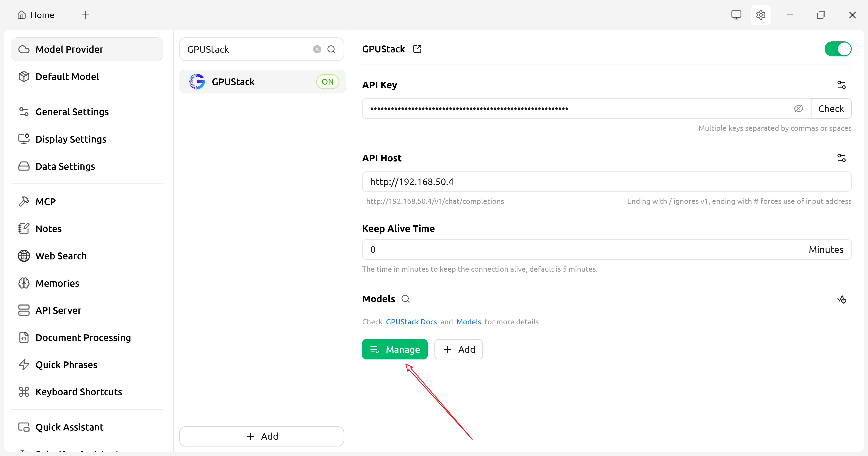Clear the GPUStack provider search text

coord(317,50)
